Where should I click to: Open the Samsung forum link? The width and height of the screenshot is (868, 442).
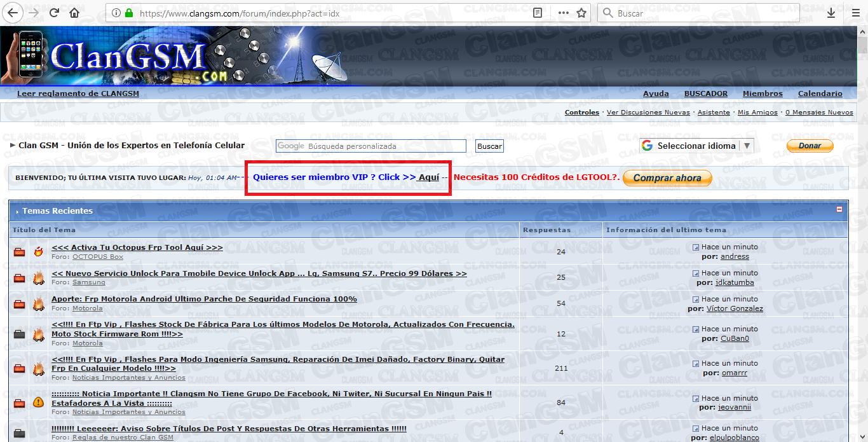[x=89, y=282]
